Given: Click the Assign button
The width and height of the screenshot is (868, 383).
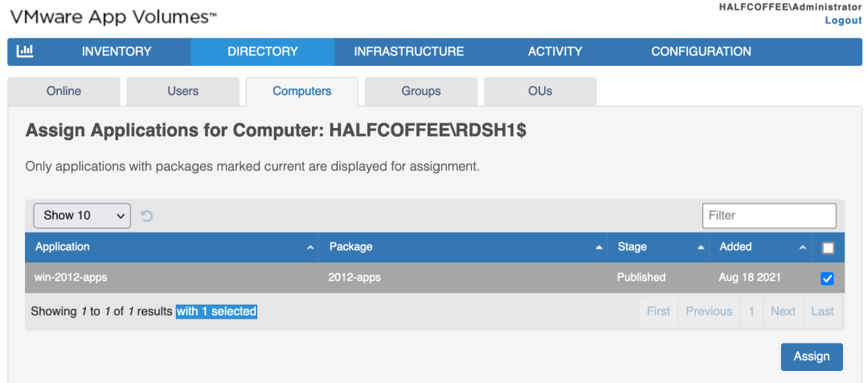Looking at the screenshot, I should click(x=812, y=356).
